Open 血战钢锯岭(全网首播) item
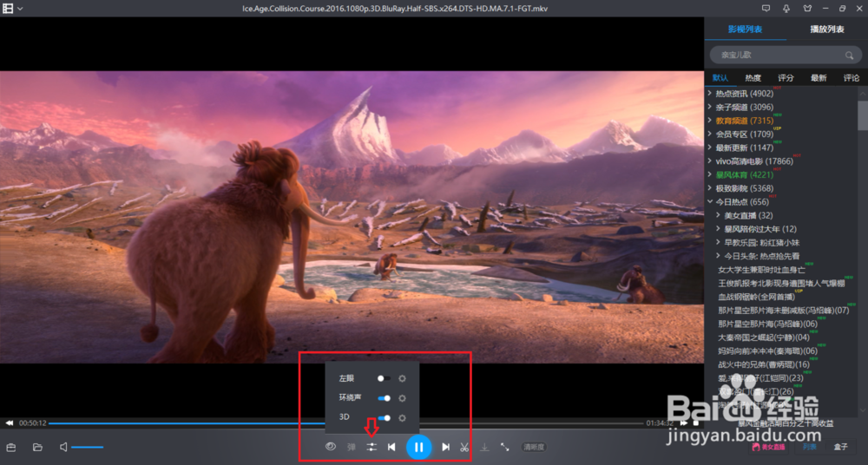This screenshot has width=868, height=465. pos(756,297)
